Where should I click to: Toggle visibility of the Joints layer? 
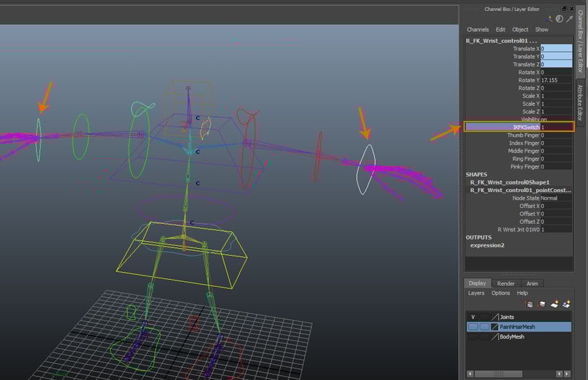[x=472, y=317]
